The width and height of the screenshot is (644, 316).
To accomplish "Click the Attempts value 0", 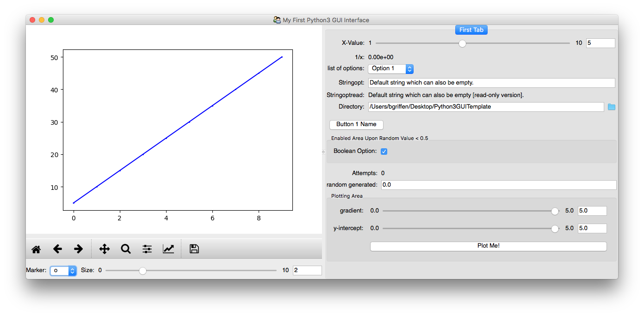I will point(383,173).
